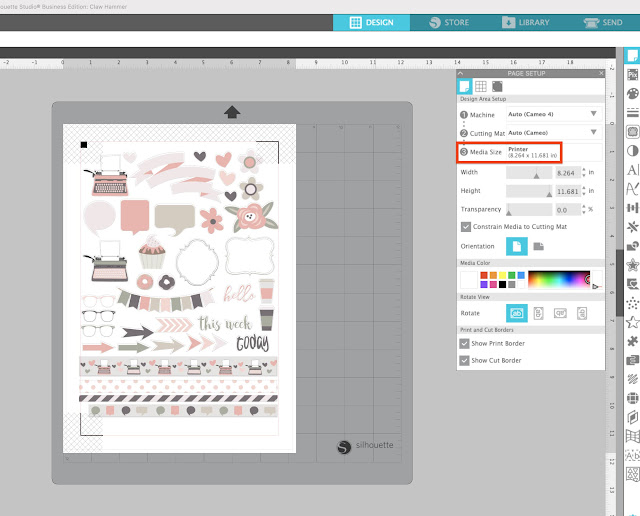Open the Transform align icon
640x516 pixels.
[x=632, y=208]
